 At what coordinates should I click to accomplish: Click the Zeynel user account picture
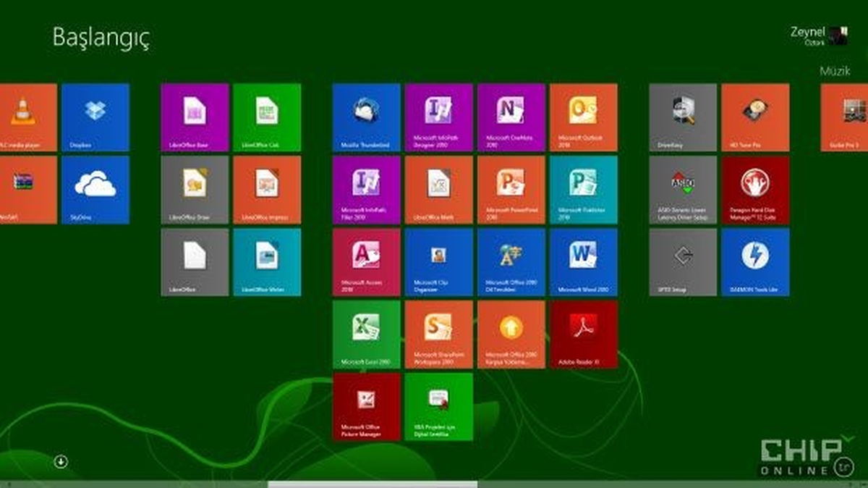tap(838, 36)
